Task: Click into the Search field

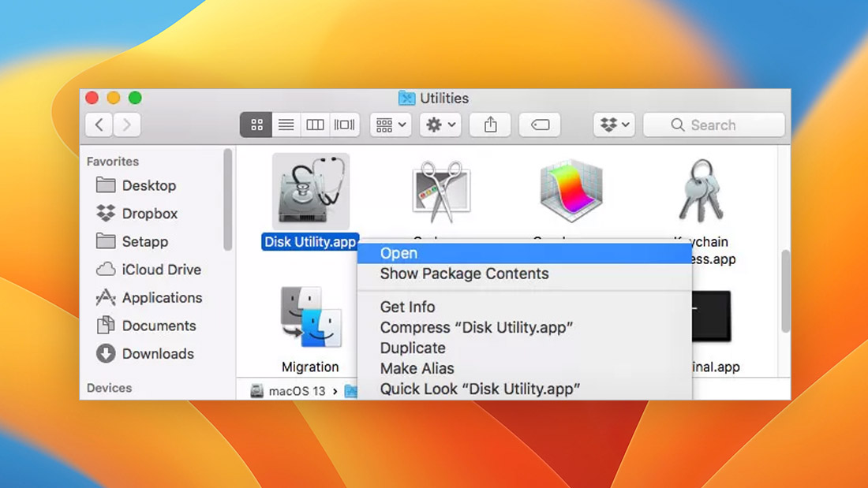Action: point(713,125)
